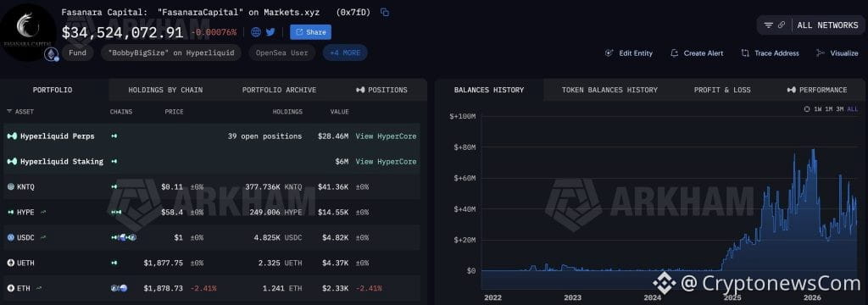Click the trend arrow beside HYPE
The width and height of the screenshot is (868, 305).
(43, 213)
